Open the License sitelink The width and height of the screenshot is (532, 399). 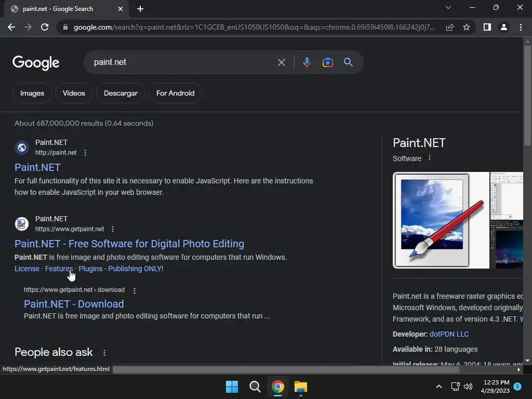click(27, 269)
